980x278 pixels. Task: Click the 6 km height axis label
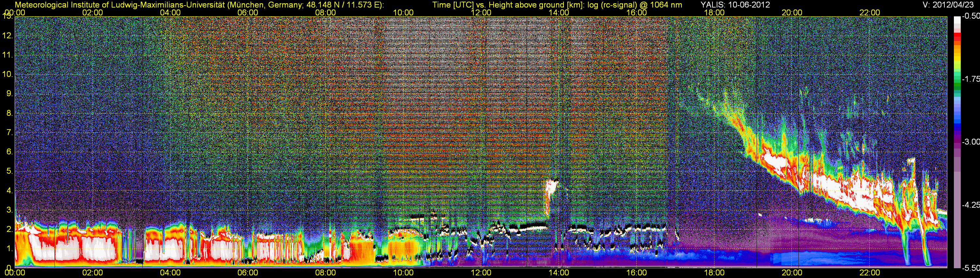(x=9, y=151)
